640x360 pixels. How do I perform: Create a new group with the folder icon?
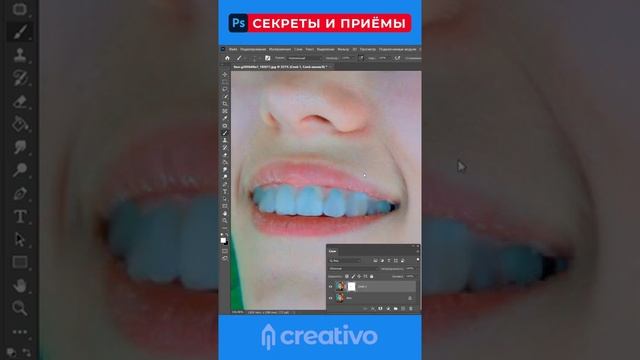pyautogui.click(x=396, y=309)
